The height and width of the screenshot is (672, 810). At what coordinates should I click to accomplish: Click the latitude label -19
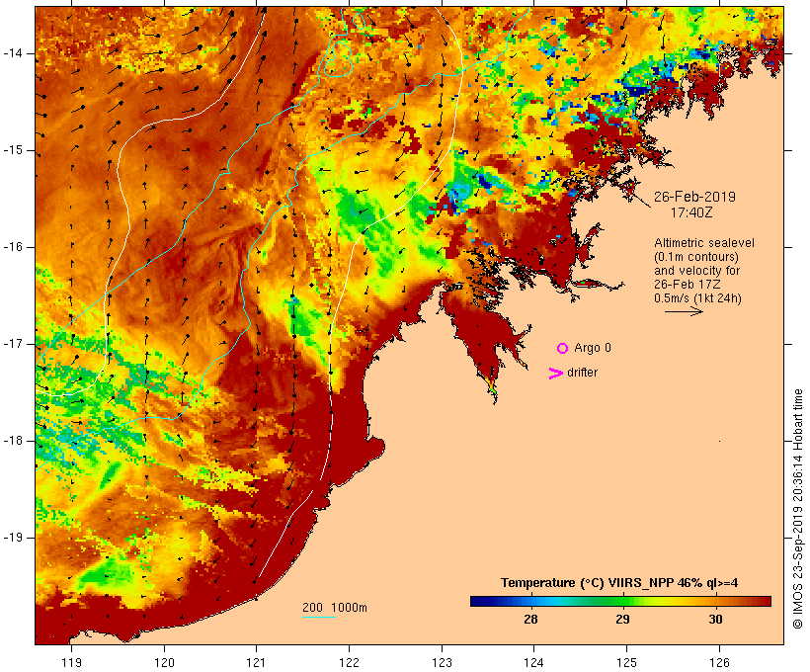(x=13, y=538)
